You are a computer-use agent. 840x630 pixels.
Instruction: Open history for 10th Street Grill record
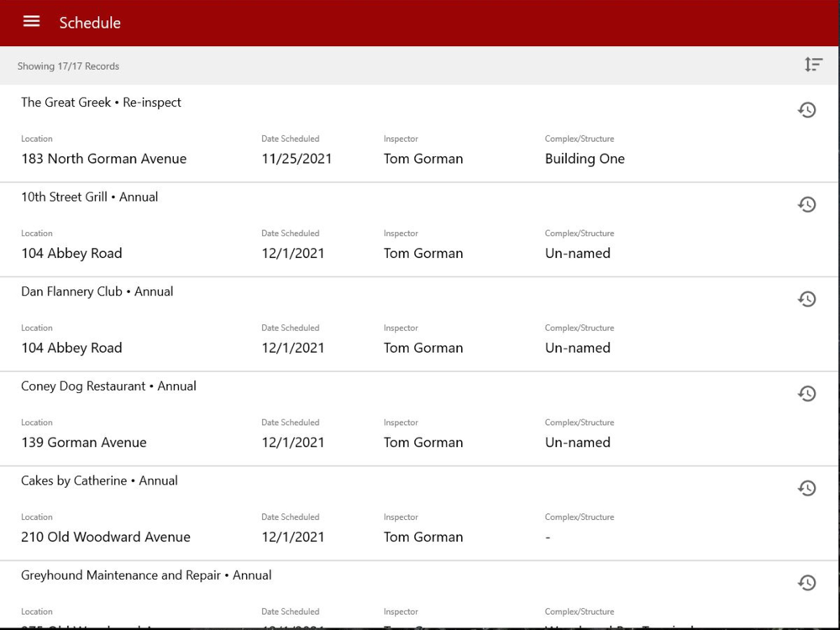coord(806,204)
